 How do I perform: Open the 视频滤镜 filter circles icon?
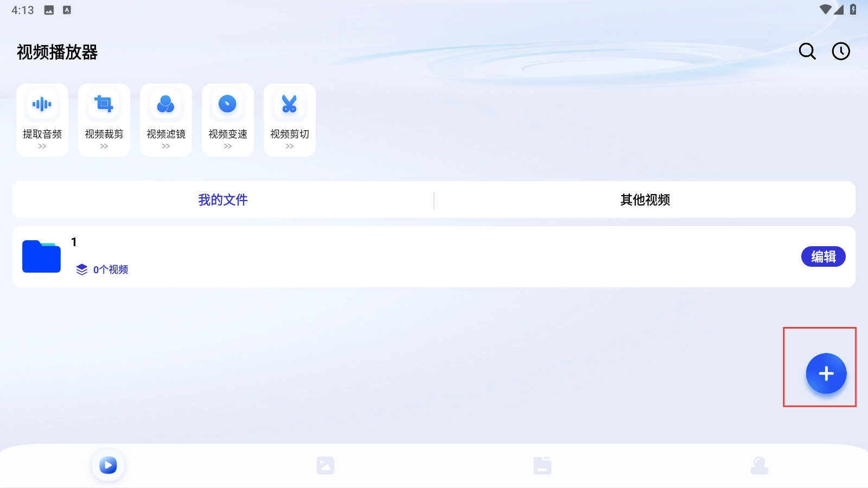click(x=166, y=104)
